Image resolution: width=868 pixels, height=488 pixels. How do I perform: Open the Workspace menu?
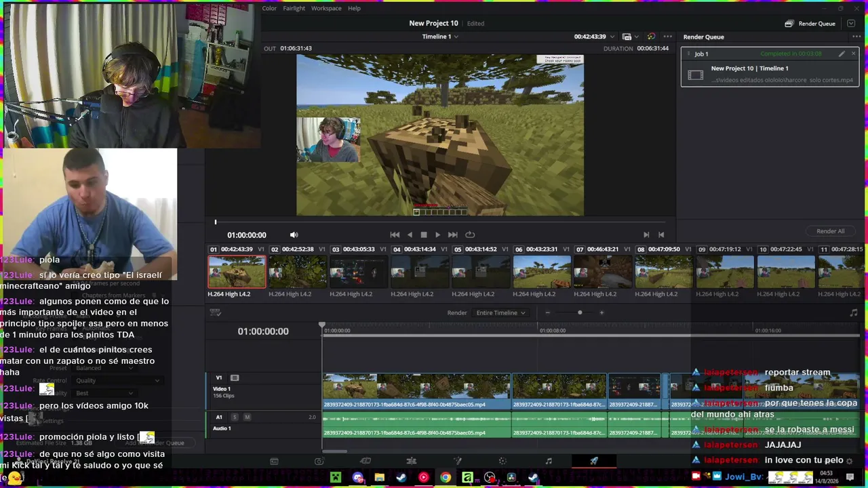pyautogui.click(x=326, y=8)
